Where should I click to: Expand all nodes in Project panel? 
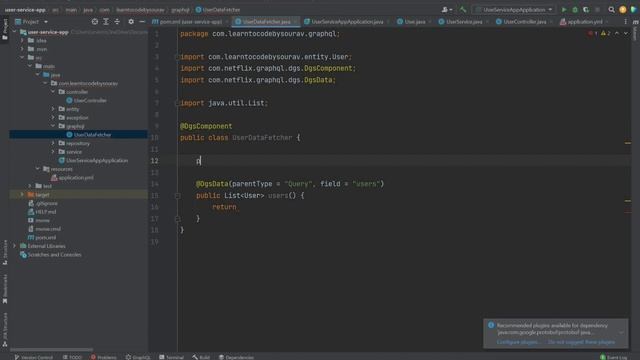point(106,22)
